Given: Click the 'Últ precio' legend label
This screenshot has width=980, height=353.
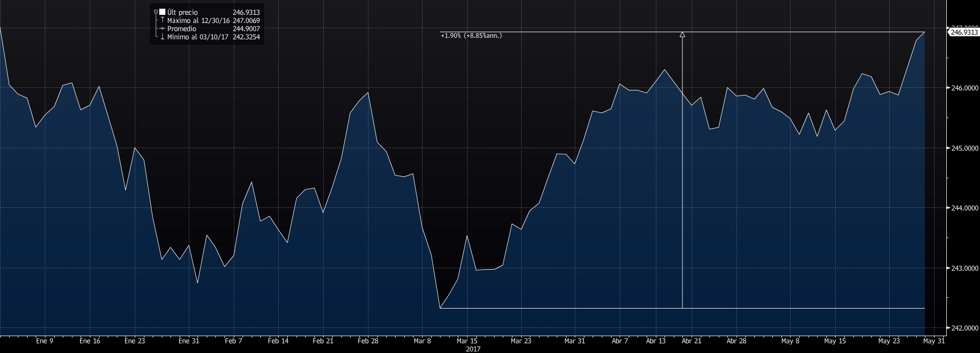Looking at the screenshot, I should point(182,12).
